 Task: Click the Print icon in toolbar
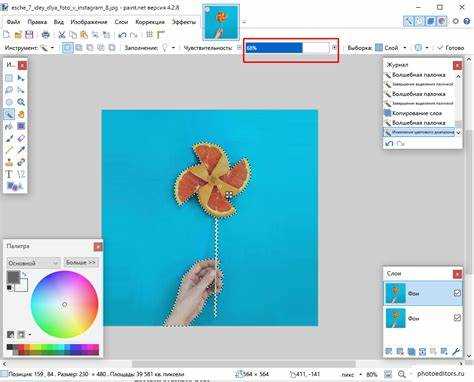45,34
